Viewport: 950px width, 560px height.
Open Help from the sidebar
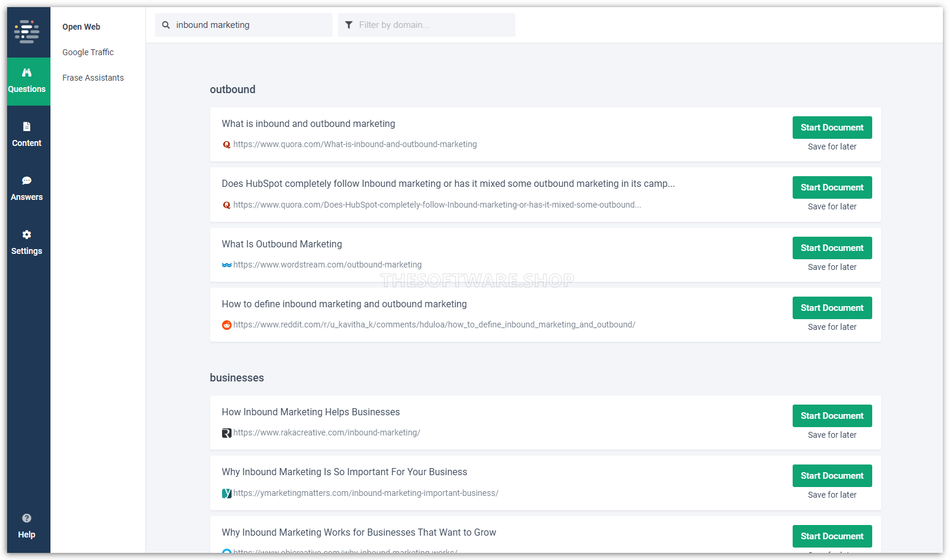click(x=27, y=526)
